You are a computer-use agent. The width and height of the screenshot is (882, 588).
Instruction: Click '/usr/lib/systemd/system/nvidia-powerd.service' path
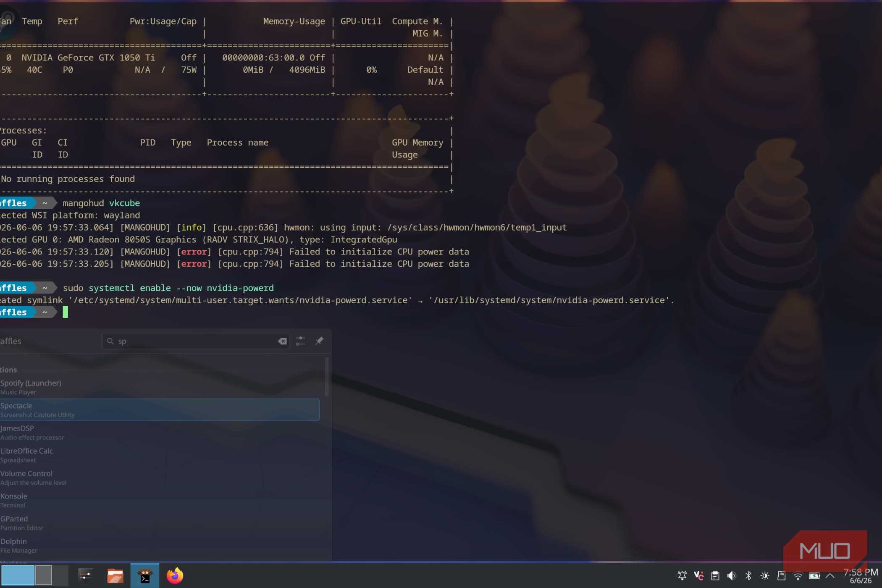point(549,300)
